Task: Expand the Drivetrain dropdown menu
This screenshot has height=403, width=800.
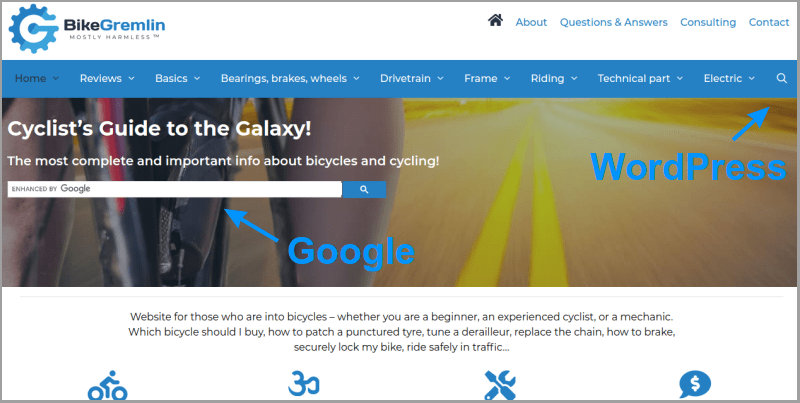Action: [412, 79]
